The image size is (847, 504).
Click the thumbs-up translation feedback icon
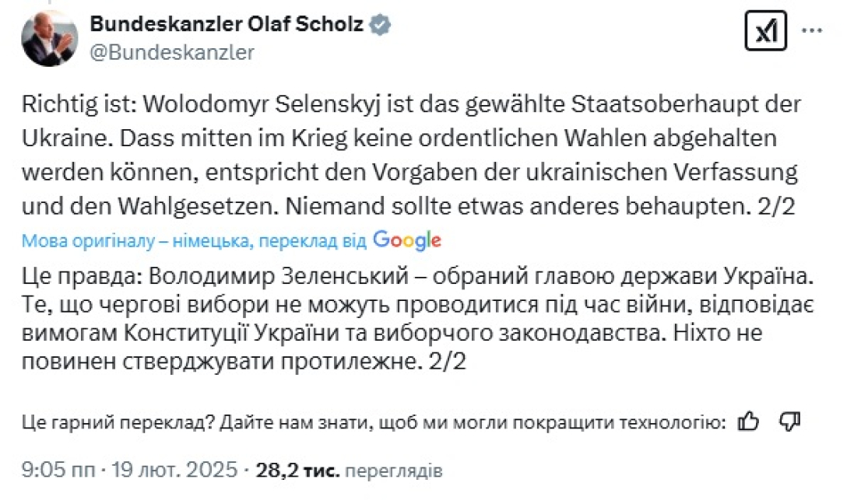point(748,422)
